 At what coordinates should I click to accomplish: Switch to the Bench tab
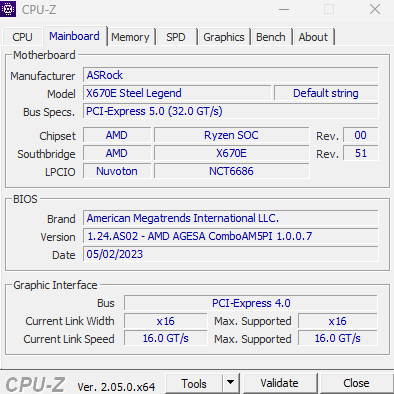[x=271, y=37]
